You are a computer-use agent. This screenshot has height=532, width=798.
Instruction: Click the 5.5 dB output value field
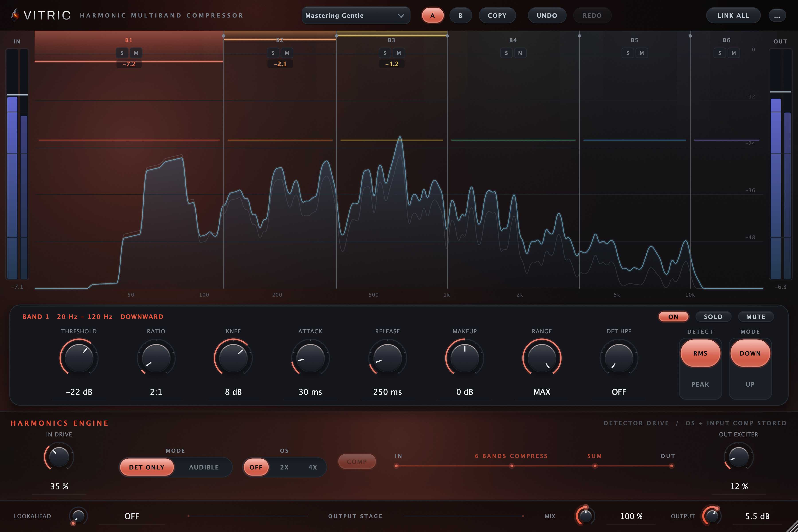[x=757, y=516]
